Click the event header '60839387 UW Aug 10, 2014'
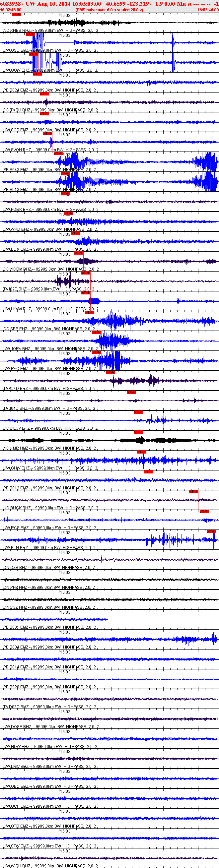 (x=35, y=3)
